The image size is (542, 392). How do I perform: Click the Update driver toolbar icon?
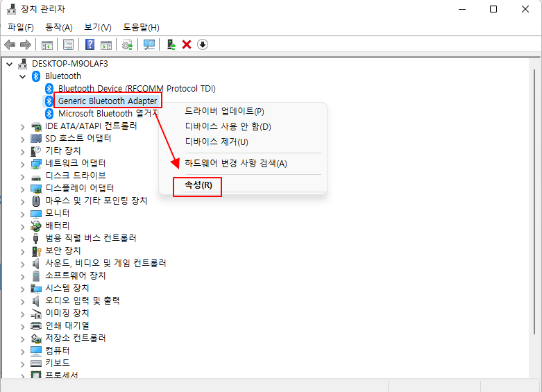(x=128, y=44)
